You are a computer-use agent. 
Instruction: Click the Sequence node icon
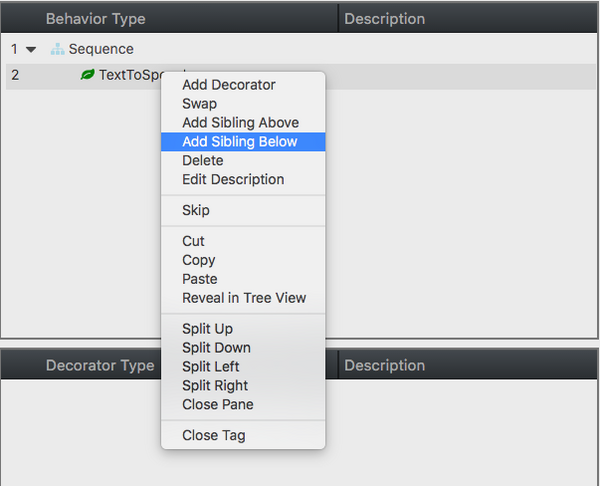click(58, 49)
